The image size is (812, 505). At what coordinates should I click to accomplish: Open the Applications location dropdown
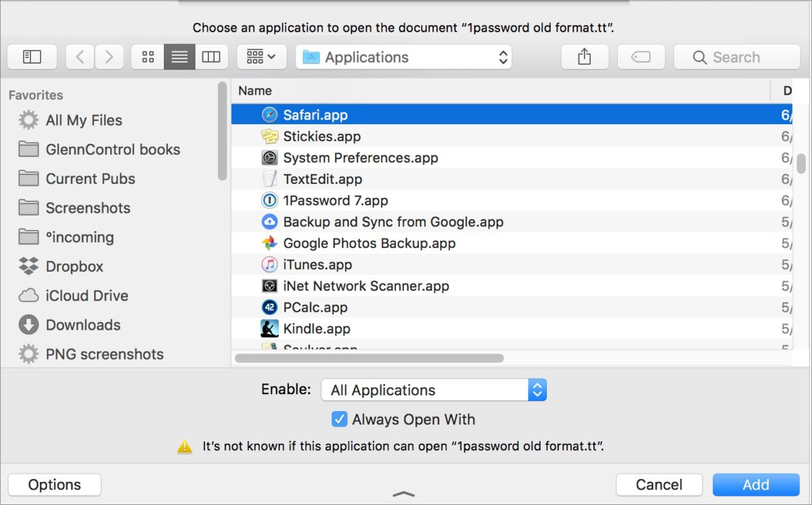point(403,57)
